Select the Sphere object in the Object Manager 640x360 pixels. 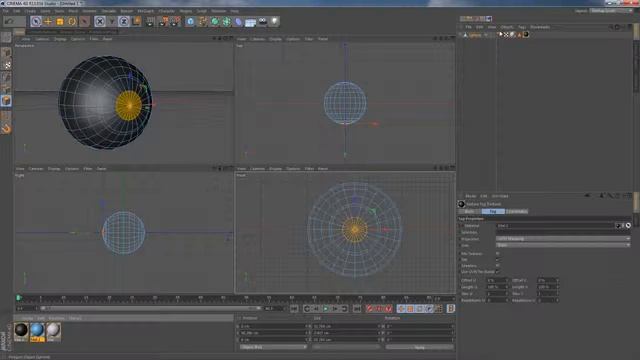[x=475, y=35]
